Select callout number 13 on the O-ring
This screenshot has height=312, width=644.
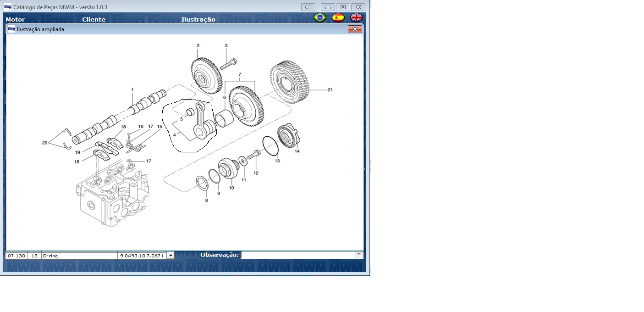(277, 161)
